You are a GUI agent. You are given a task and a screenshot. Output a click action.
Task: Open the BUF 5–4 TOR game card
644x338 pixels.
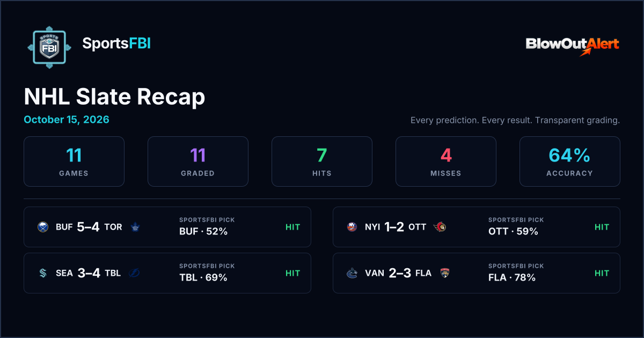point(167,227)
